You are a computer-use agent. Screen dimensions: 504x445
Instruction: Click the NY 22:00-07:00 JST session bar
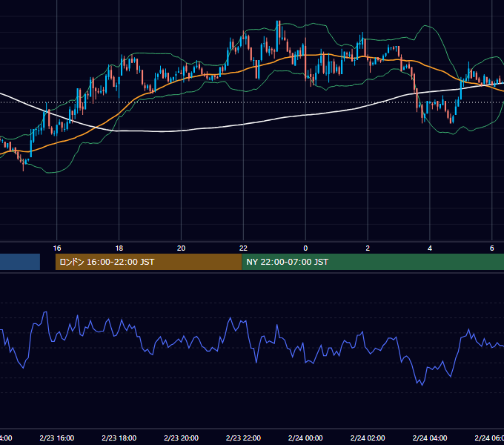[x=373, y=262]
